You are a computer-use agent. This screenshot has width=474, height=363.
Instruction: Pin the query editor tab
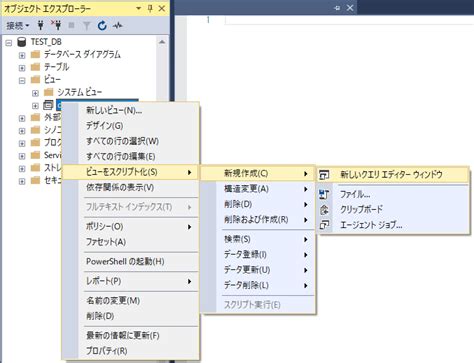point(337,8)
